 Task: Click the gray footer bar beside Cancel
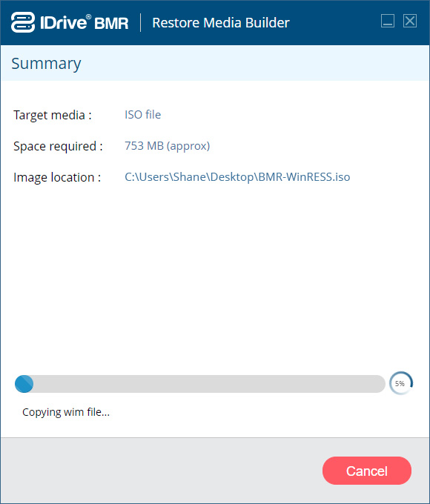[161, 471]
